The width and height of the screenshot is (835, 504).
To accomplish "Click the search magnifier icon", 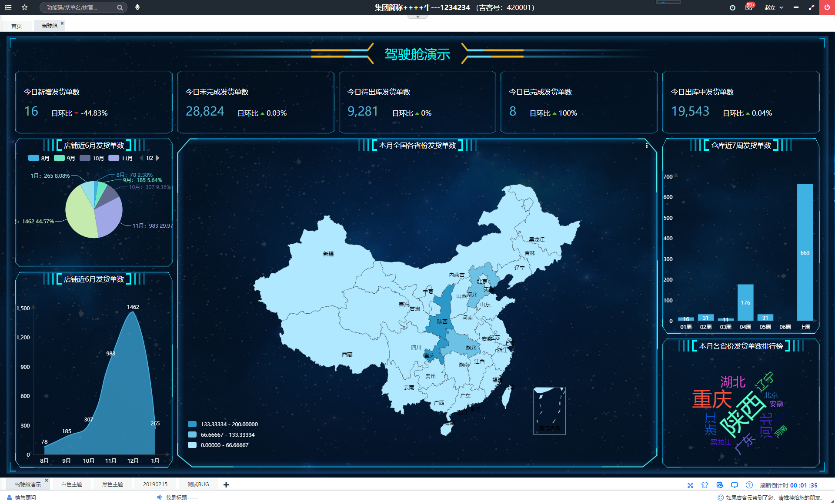I will (120, 7).
